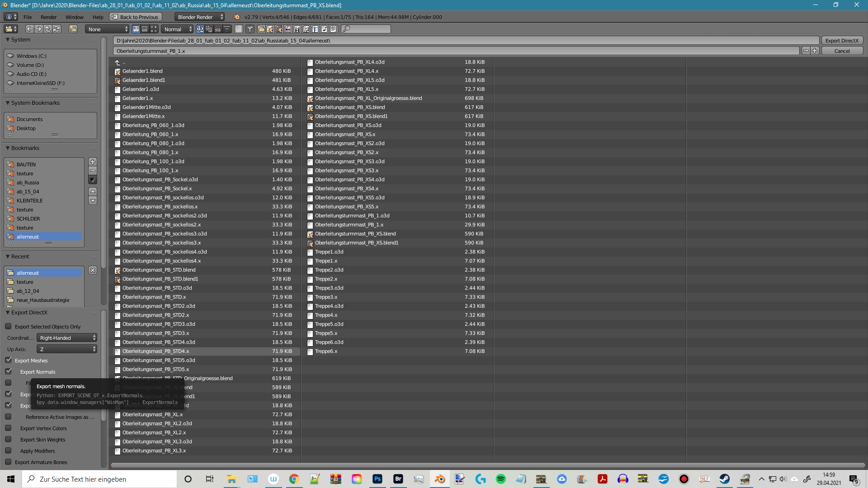Open Blender from Windows taskbar
The width and height of the screenshot is (868, 488).
439,479
